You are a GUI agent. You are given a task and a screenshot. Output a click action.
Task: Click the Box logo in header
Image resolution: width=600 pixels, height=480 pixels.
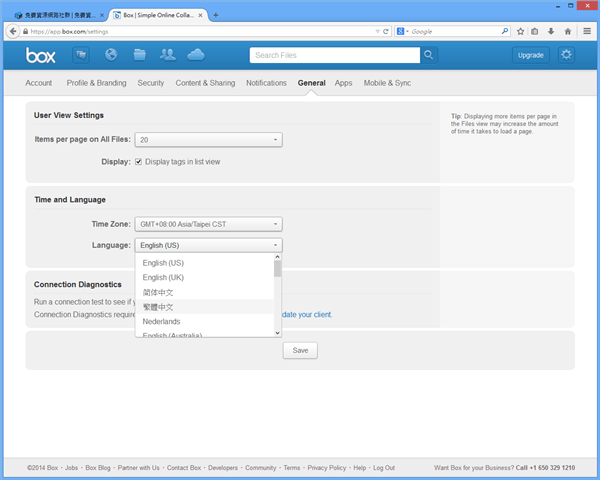coord(43,54)
